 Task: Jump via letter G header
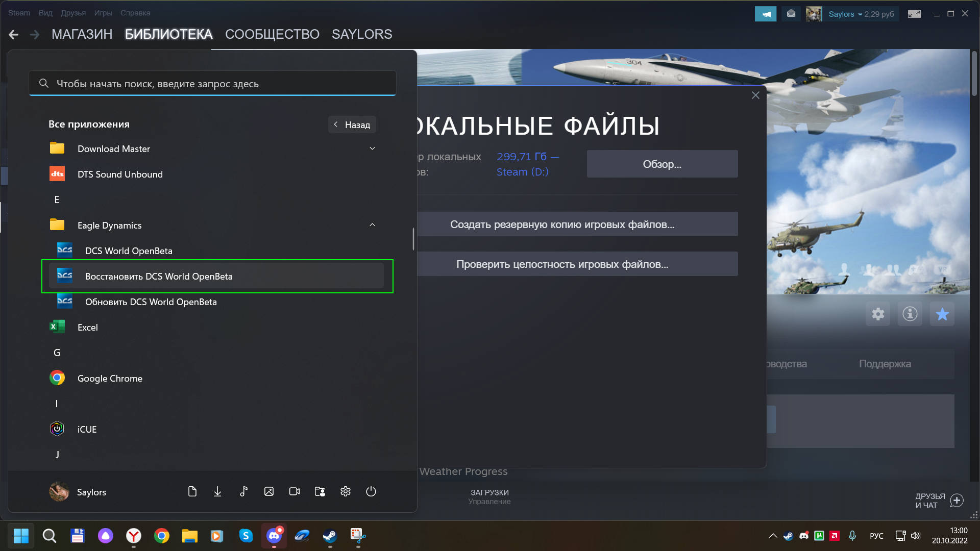pyautogui.click(x=57, y=353)
